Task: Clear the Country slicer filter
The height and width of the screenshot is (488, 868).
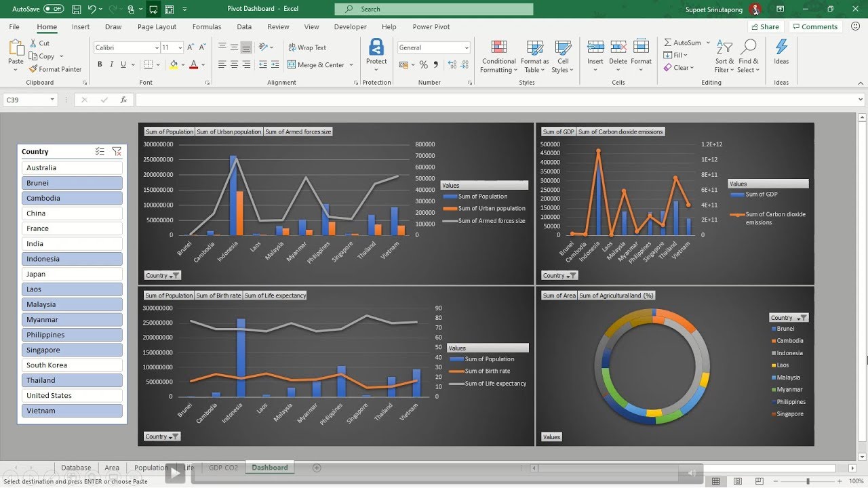Action: point(117,152)
